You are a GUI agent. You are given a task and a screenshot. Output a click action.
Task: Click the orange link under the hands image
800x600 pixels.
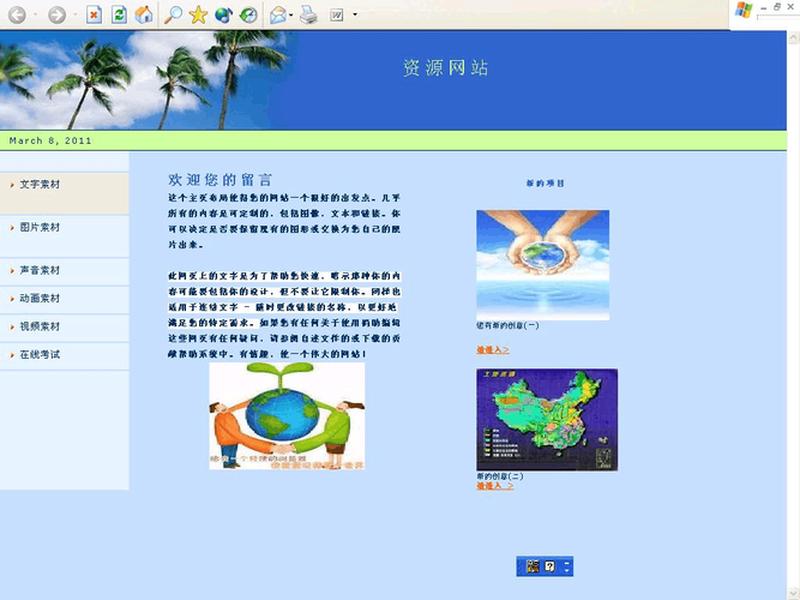coord(493,349)
